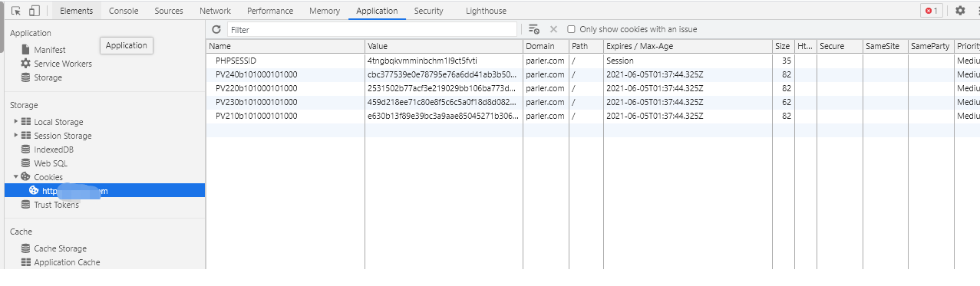This screenshot has height=286, width=980.
Task: Collapse the Cookies tree node
Action: click(x=16, y=177)
